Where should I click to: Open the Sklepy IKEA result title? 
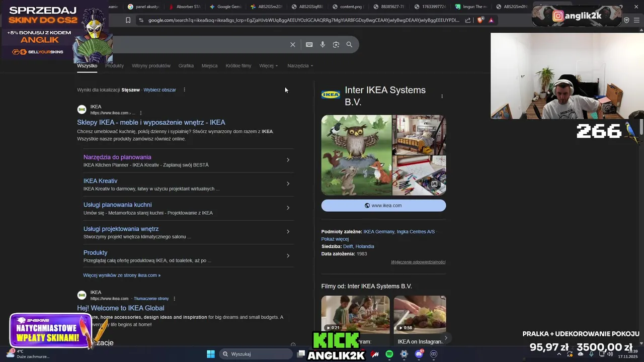[x=151, y=122]
